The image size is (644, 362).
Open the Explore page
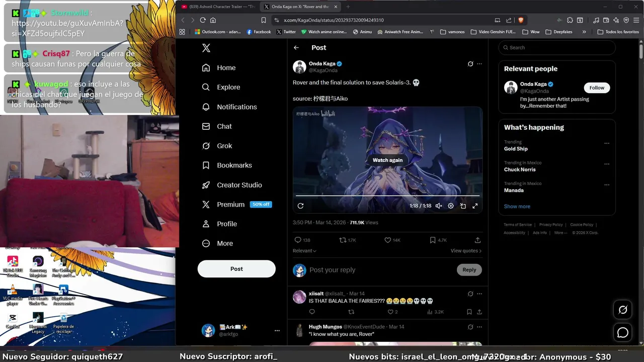point(221,87)
